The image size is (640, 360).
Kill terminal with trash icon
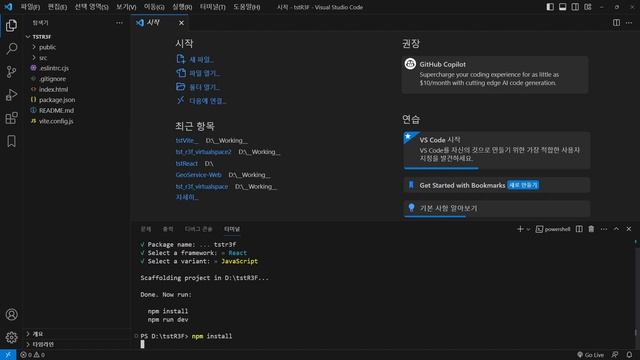(591, 229)
